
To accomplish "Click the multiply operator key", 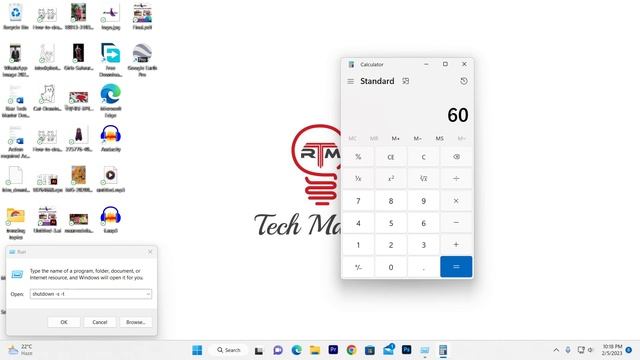I will point(456,201).
